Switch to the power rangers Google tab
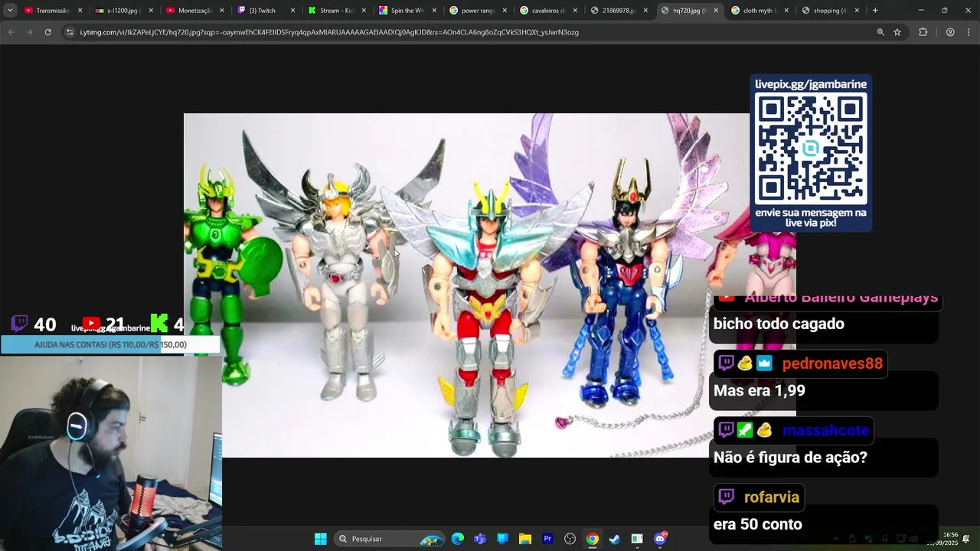Viewport: 980px width, 551px height. [476, 11]
